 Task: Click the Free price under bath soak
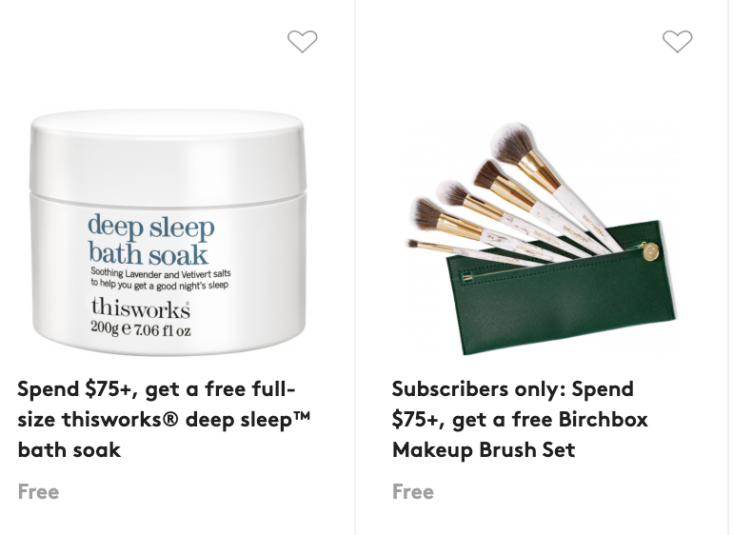(38, 492)
